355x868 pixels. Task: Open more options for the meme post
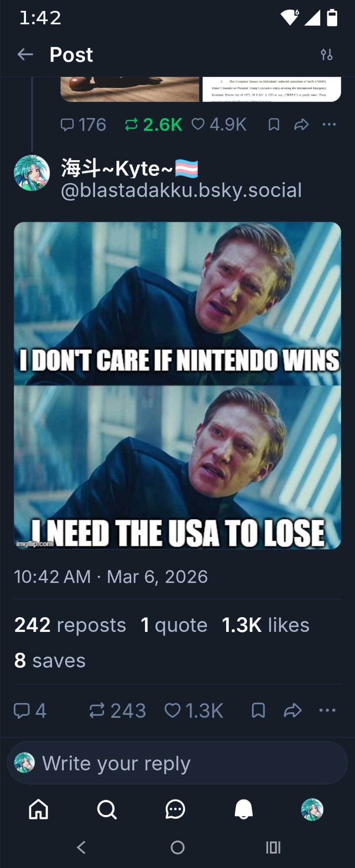(327, 710)
